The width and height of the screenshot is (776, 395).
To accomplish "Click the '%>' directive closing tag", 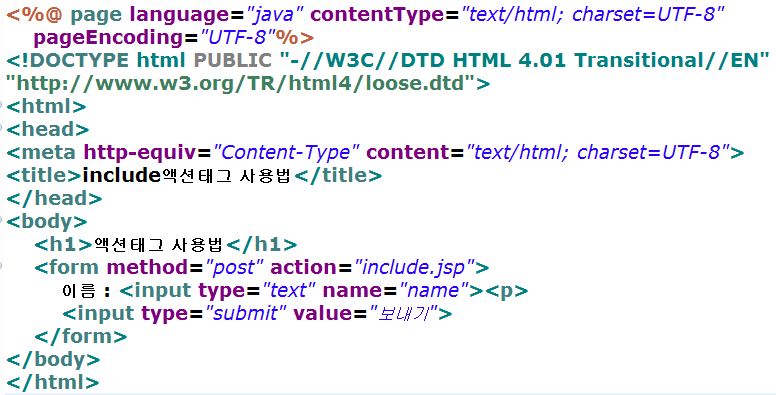I will [x=295, y=38].
